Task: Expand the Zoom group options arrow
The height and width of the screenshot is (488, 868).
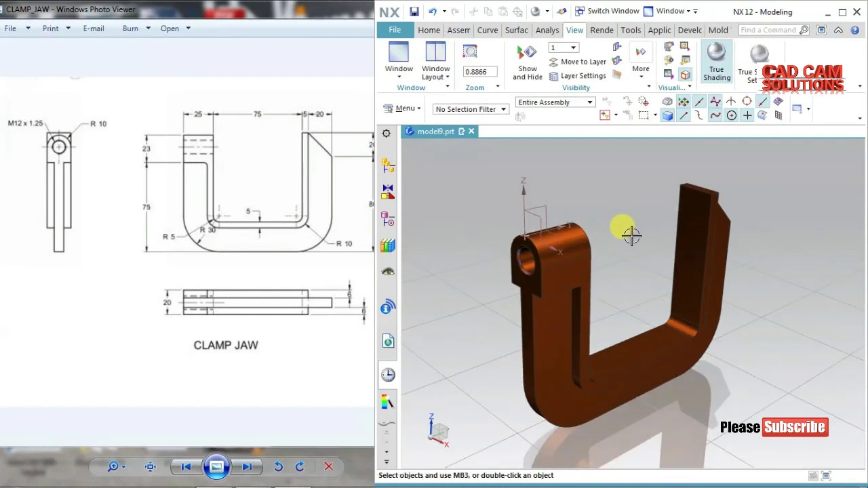Action: click(x=497, y=87)
